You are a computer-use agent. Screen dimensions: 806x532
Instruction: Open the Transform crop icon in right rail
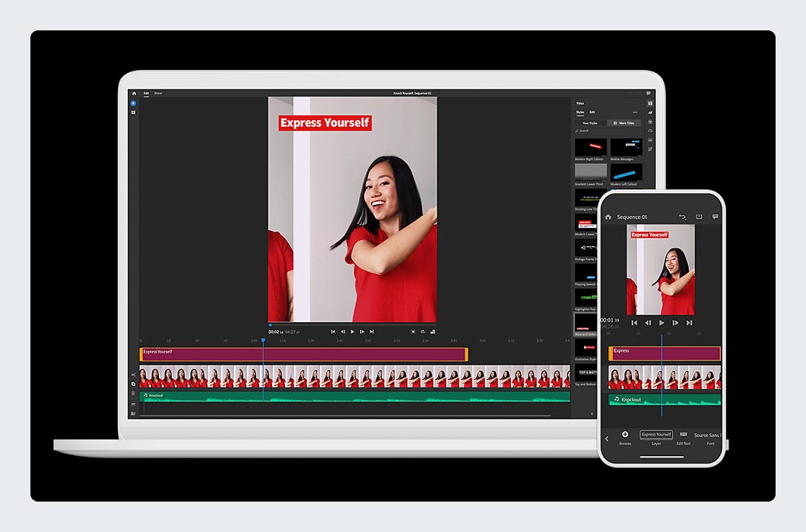click(x=650, y=149)
